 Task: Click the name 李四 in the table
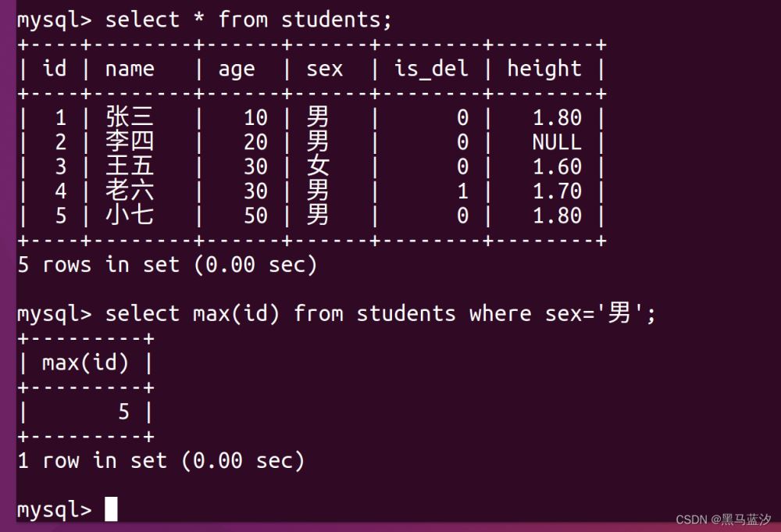(x=130, y=142)
